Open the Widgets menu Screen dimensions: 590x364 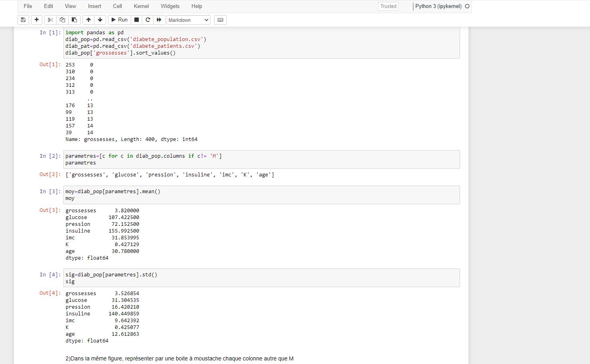[x=170, y=6]
